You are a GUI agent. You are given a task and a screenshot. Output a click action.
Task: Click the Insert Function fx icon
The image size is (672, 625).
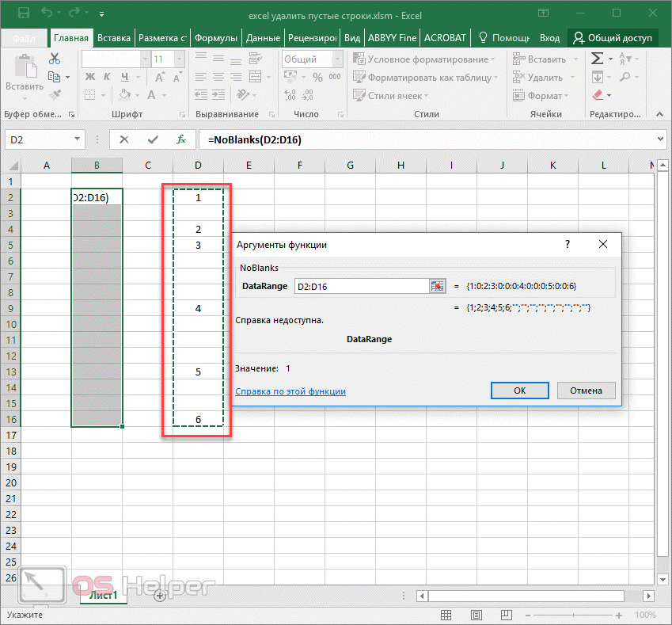(181, 139)
